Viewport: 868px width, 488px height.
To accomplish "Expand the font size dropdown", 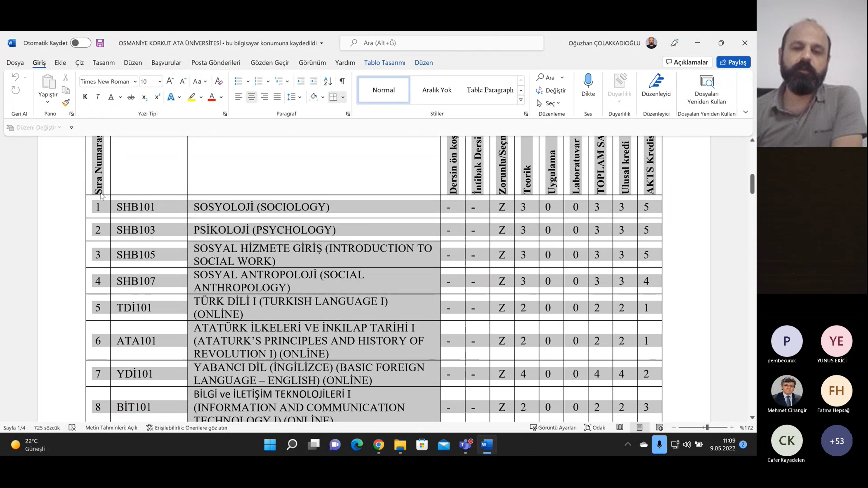I will click(160, 82).
